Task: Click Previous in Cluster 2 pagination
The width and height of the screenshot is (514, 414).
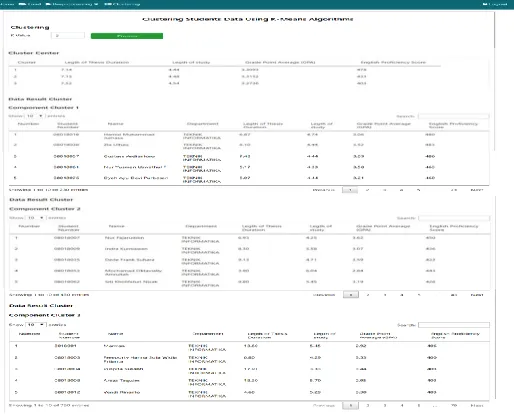Action: 324,295
